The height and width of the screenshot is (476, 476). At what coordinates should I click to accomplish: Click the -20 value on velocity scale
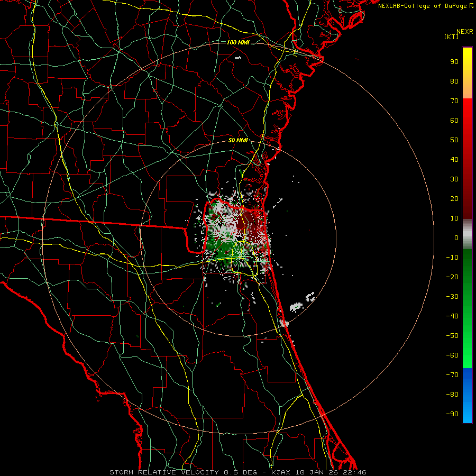pyautogui.click(x=452, y=277)
